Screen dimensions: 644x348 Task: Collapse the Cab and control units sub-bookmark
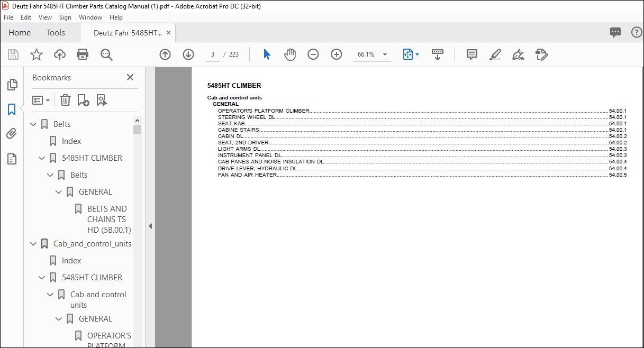point(51,295)
